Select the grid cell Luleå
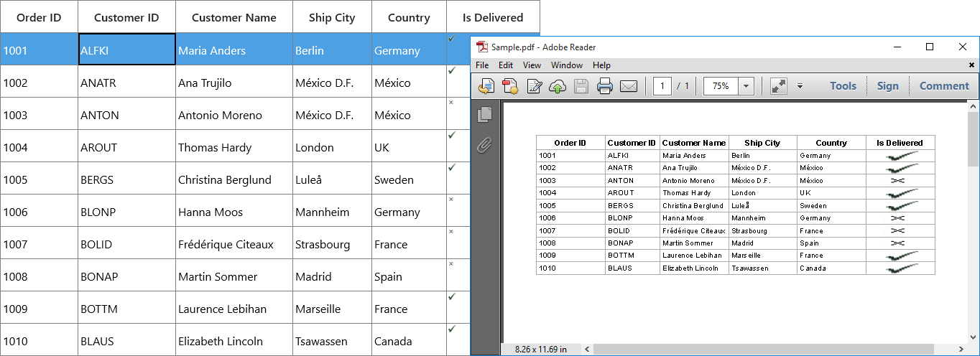 (332, 179)
